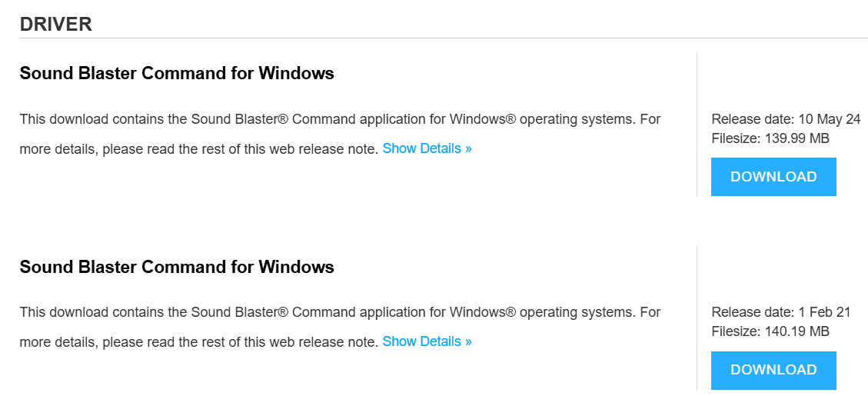The image size is (868, 396).
Task: Click the vertical divider beside the first entry
Action: [697, 124]
